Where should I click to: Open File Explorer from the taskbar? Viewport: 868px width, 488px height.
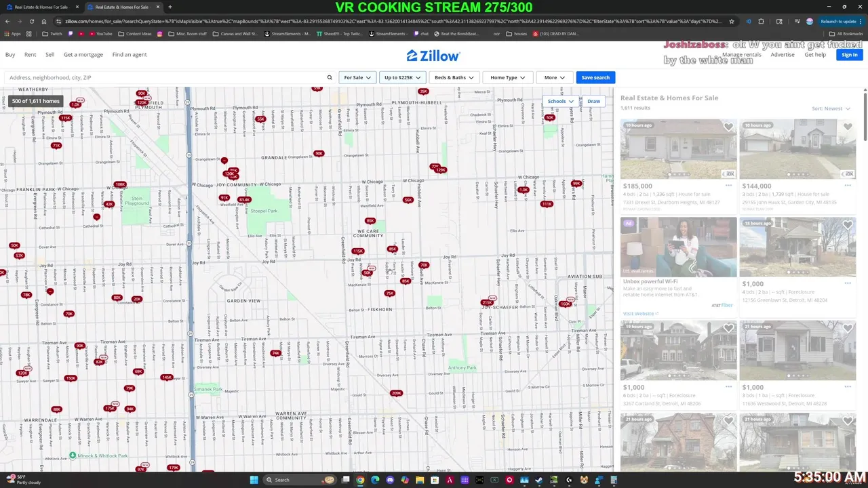pyautogui.click(x=420, y=480)
